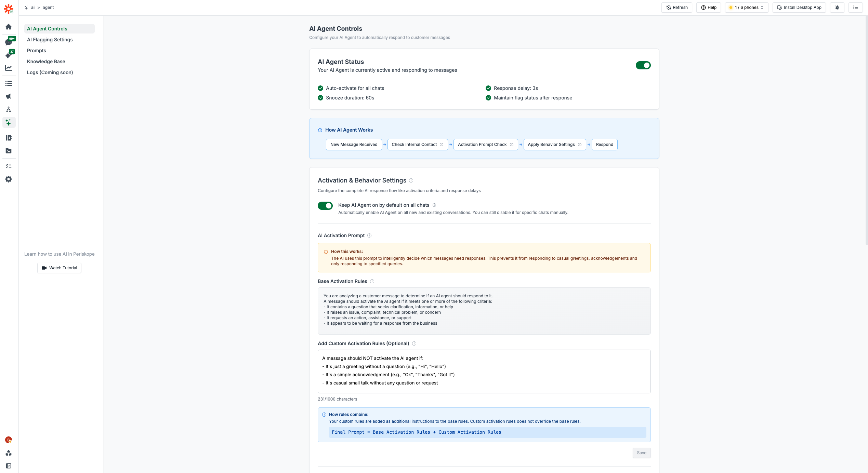Open the 1 / 6 phones dropdown
Image resolution: width=868 pixels, height=473 pixels.
point(746,8)
